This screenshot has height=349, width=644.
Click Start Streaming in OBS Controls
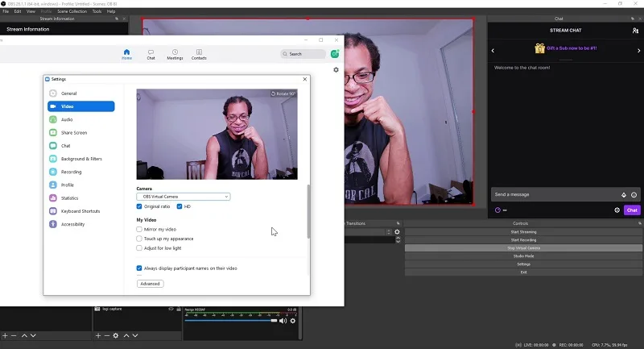point(524,232)
